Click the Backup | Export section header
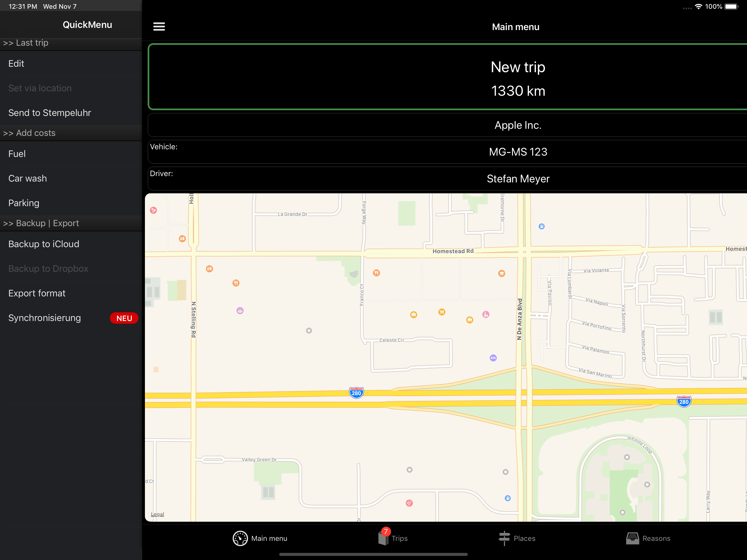Screen dimensions: 747x560 71,223
